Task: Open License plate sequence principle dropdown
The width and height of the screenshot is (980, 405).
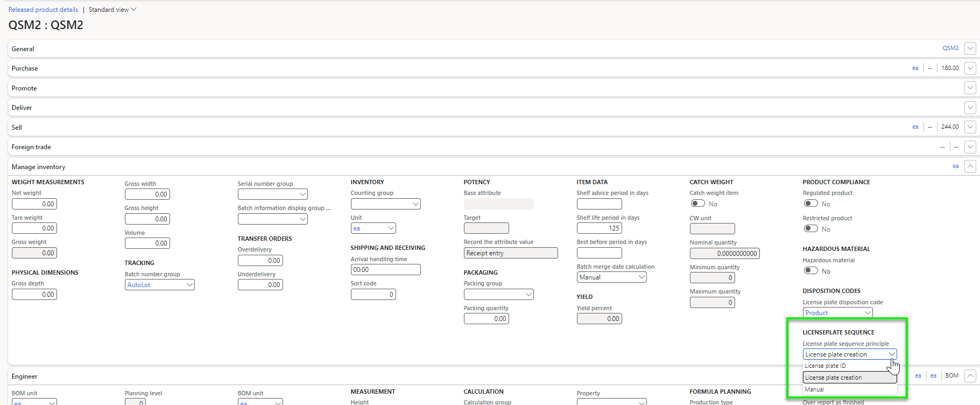Action: click(x=892, y=354)
